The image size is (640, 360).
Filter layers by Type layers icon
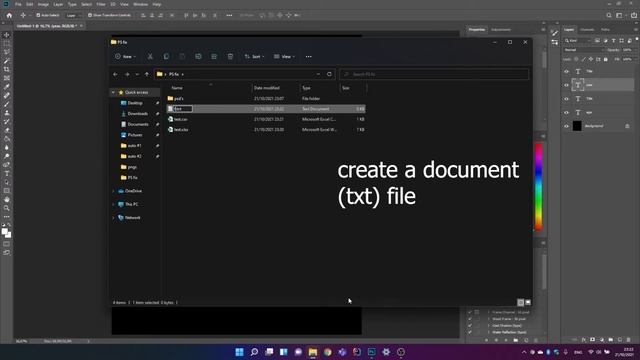click(x=613, y=41)
